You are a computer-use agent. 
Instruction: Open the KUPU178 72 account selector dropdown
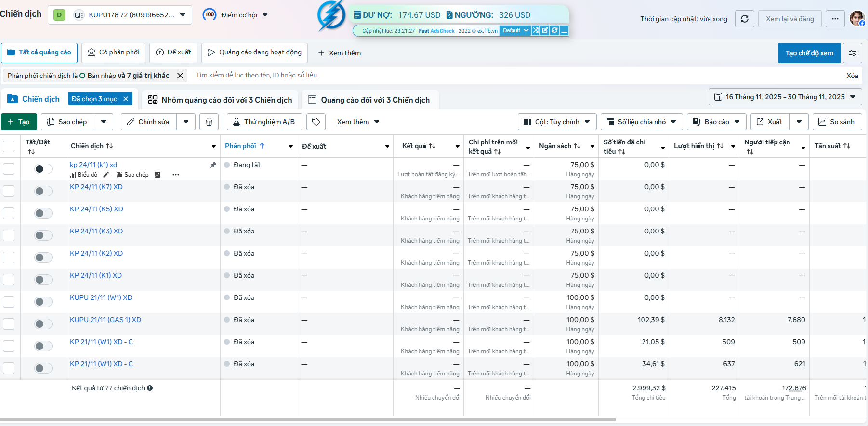tap(120, 15)
